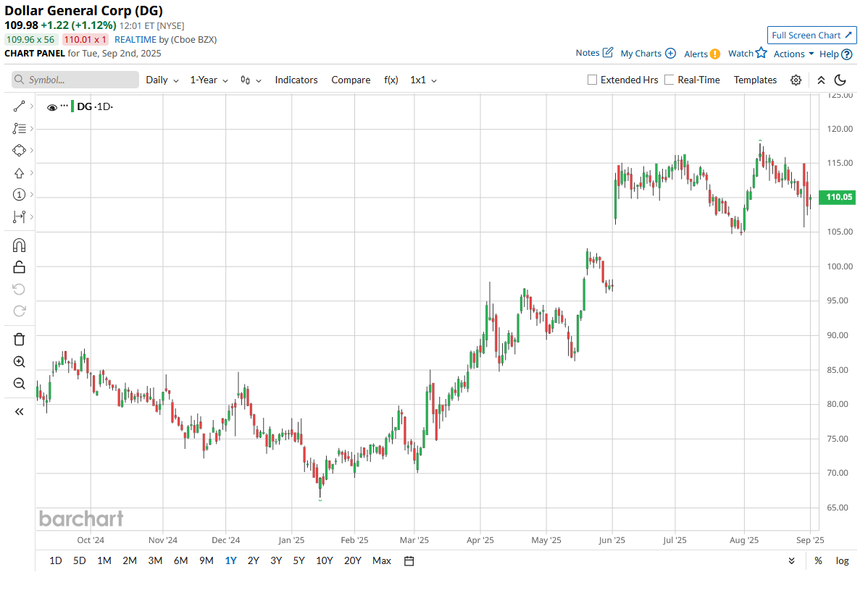The width and height of the screenshot is (868, 601).
Task: Open the My Charts link
Action: click(641, 54)
